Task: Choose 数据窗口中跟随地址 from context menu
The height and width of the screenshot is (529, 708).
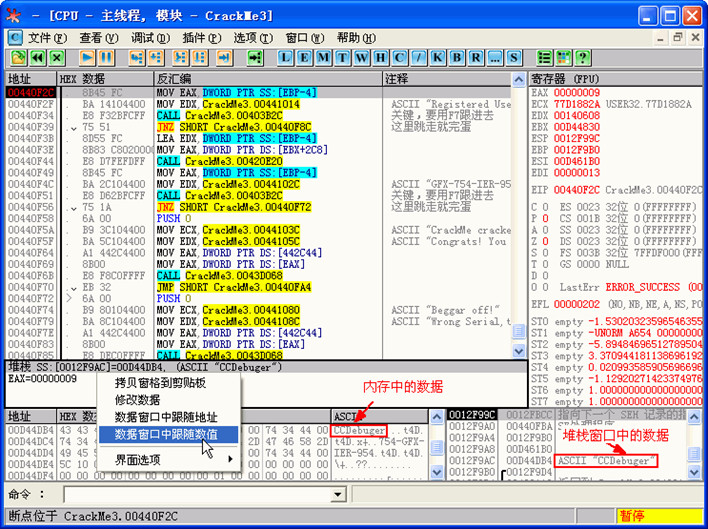Action: (168, 417)
